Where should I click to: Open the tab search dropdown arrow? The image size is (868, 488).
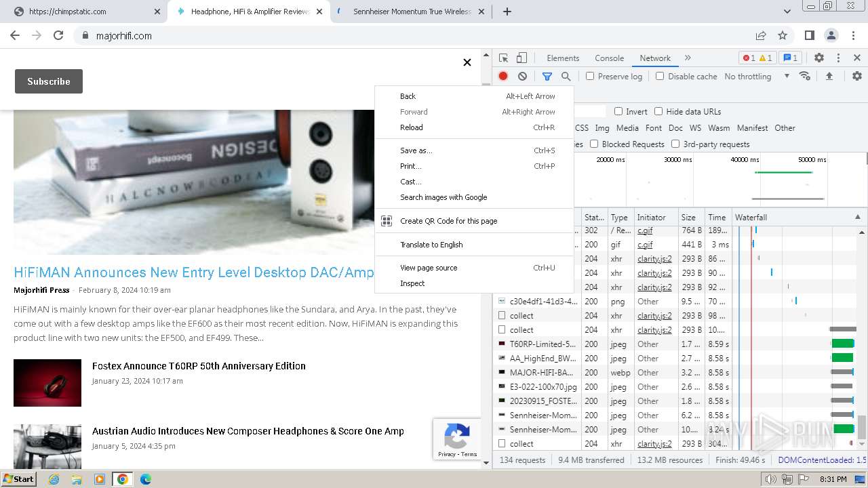click(787, 12)
